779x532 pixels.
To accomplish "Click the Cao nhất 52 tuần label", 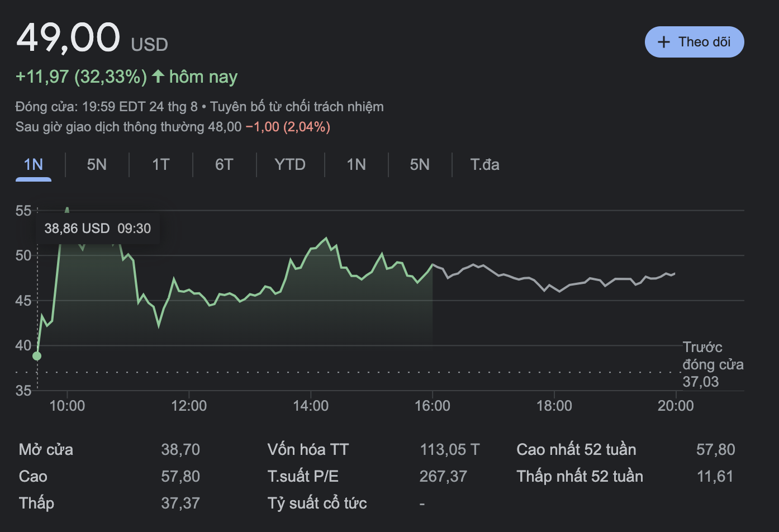I will 576,450.
